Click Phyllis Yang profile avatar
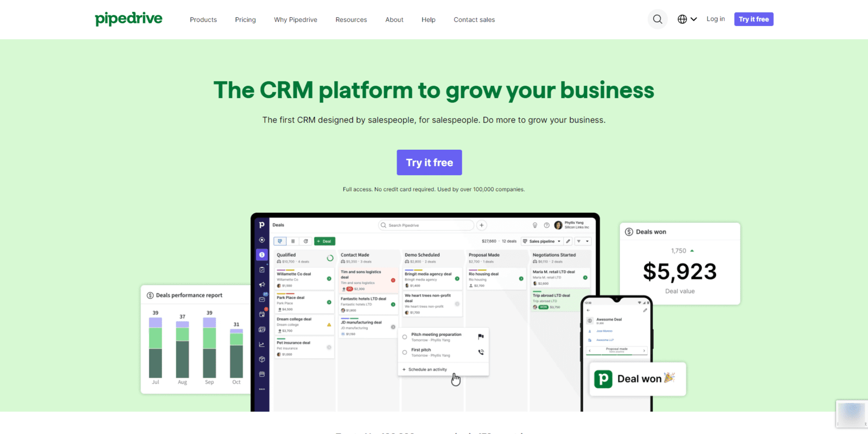Viewport: 868px width, 434px height. [x=558, y=225]
